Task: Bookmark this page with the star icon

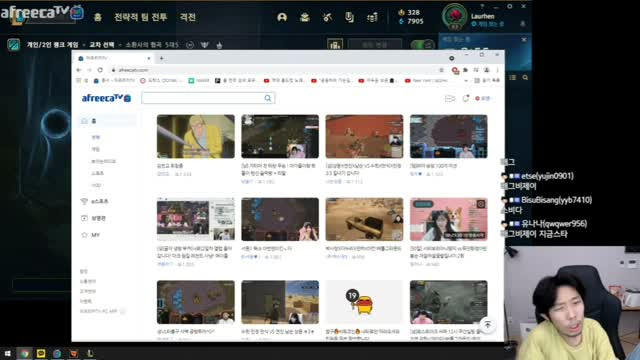Action: point(441,70)
